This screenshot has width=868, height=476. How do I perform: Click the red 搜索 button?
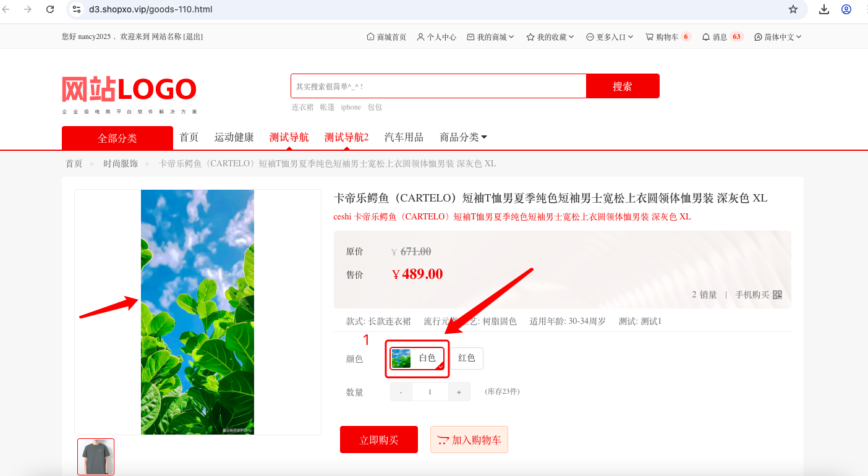click(x=623, y=86)
